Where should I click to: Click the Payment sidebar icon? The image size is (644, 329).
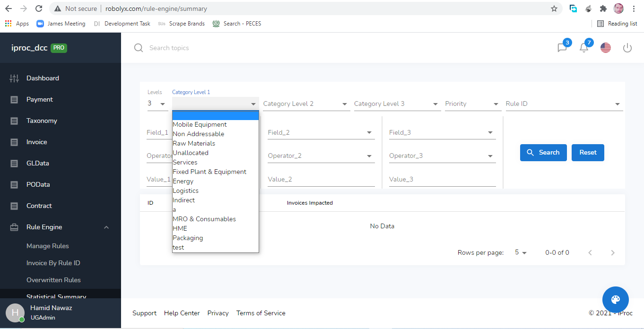tap(14, 100)
